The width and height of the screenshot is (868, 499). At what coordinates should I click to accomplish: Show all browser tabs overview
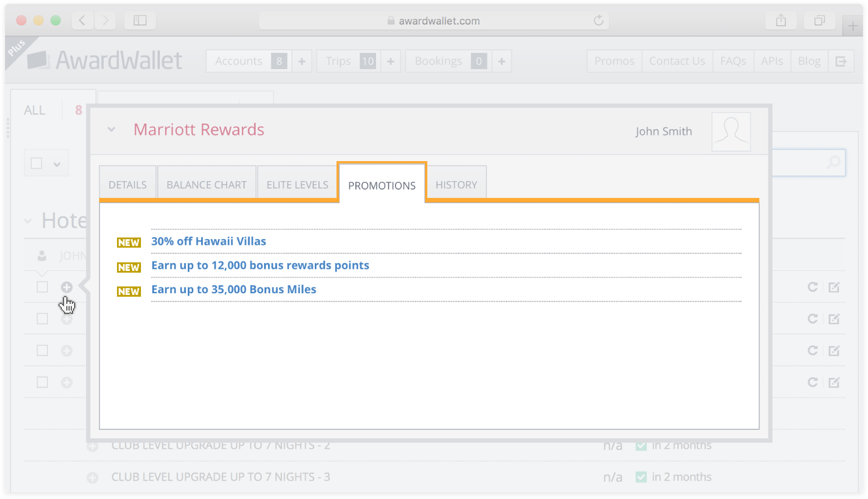(820, 21)
